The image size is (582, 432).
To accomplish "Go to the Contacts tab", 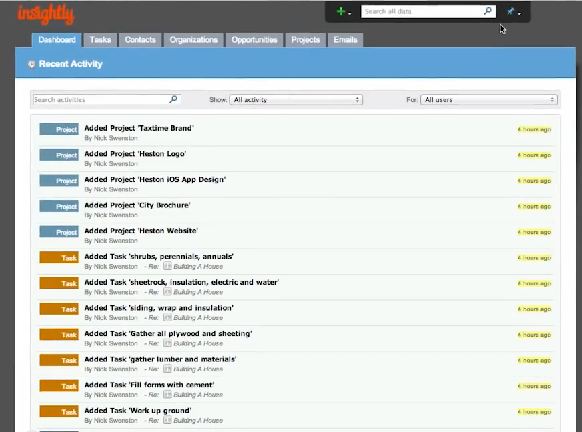I will click(140, 40).
